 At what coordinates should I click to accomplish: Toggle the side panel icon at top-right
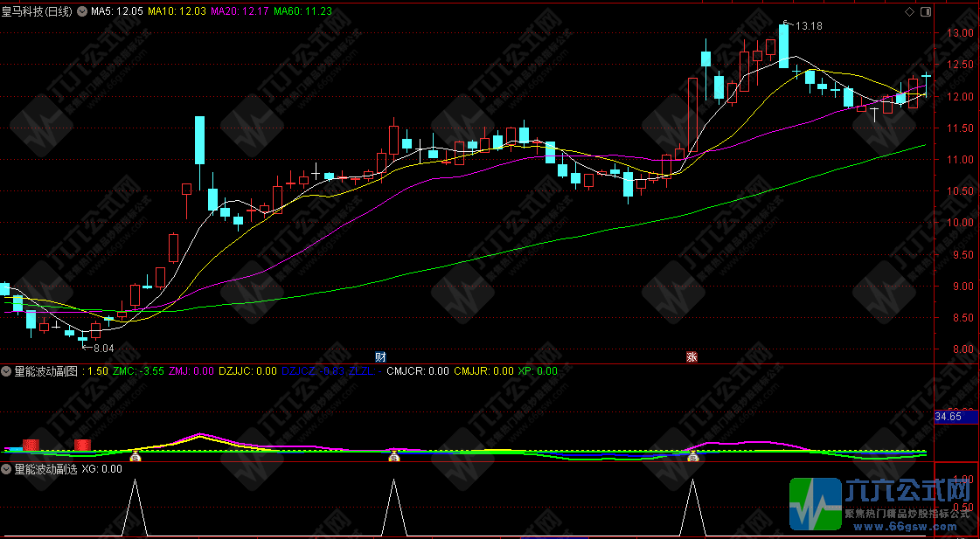tap(923, 11)
